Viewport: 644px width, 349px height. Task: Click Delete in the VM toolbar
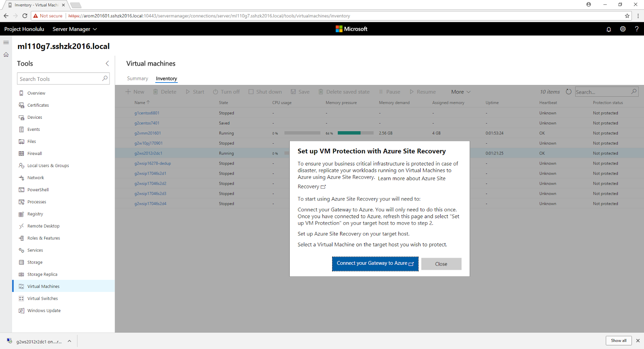(x=165, y=92)
